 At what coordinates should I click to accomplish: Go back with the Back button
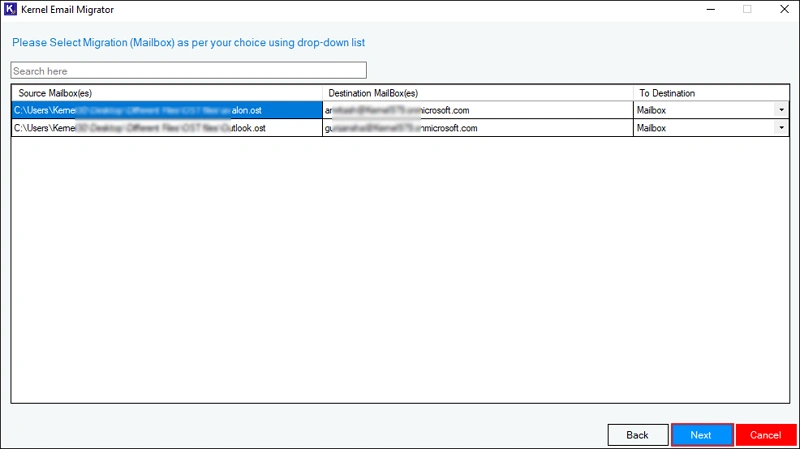pyautogui.click(x=638, y=435)
